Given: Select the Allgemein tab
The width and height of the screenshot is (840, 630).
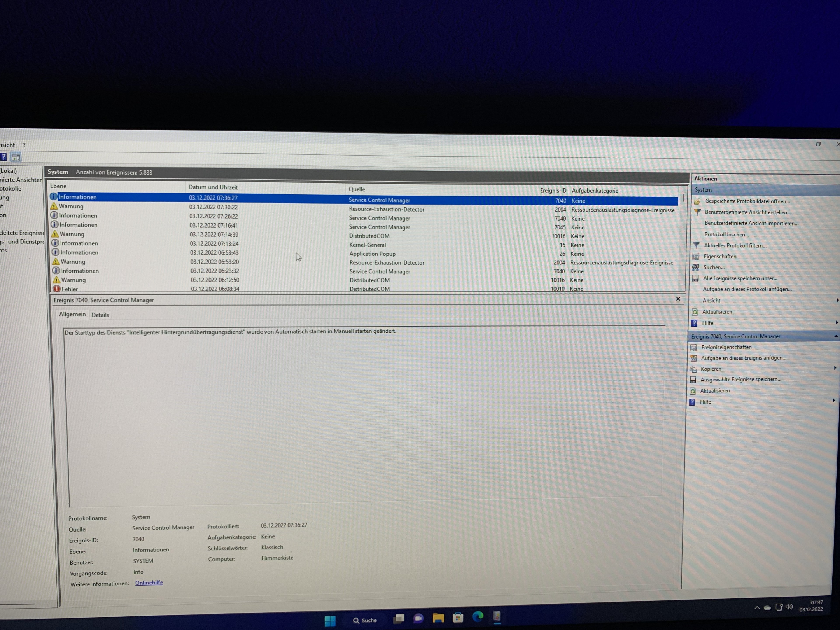Looking at the screenshot, I should (x=72, y=314).
